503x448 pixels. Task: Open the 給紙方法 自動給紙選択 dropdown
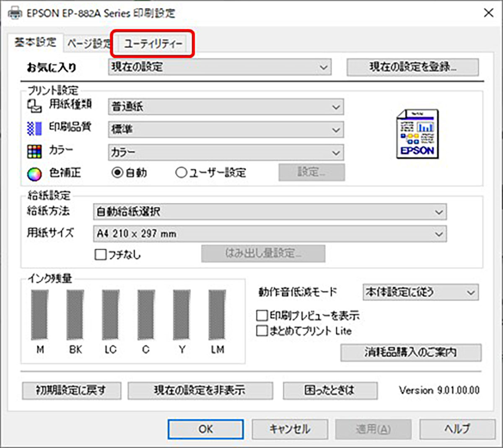270,212
